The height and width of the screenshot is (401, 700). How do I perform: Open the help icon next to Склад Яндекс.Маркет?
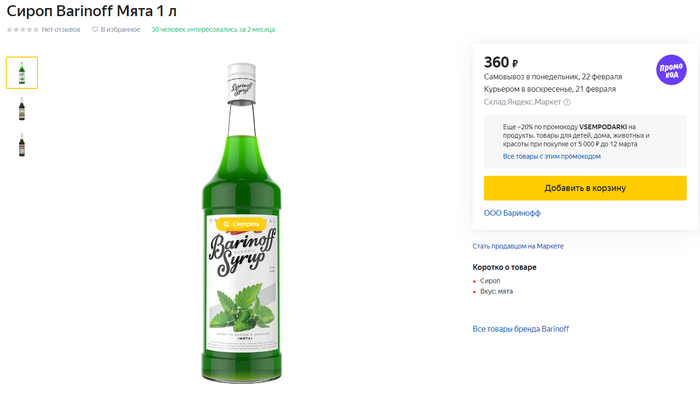[x=567, y=102]
